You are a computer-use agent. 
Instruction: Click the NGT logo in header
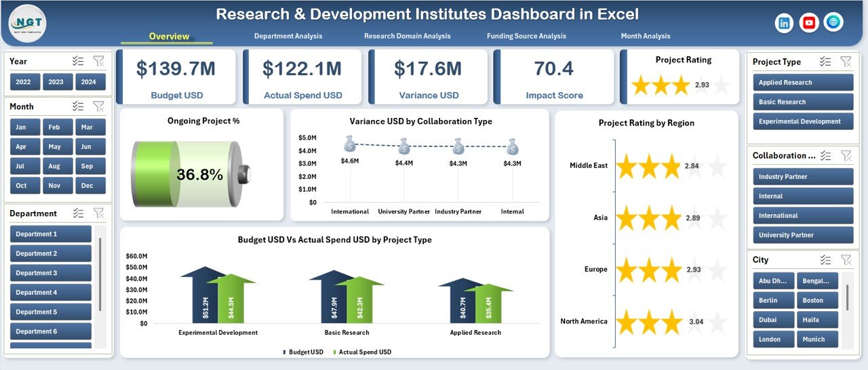[28, 22]
